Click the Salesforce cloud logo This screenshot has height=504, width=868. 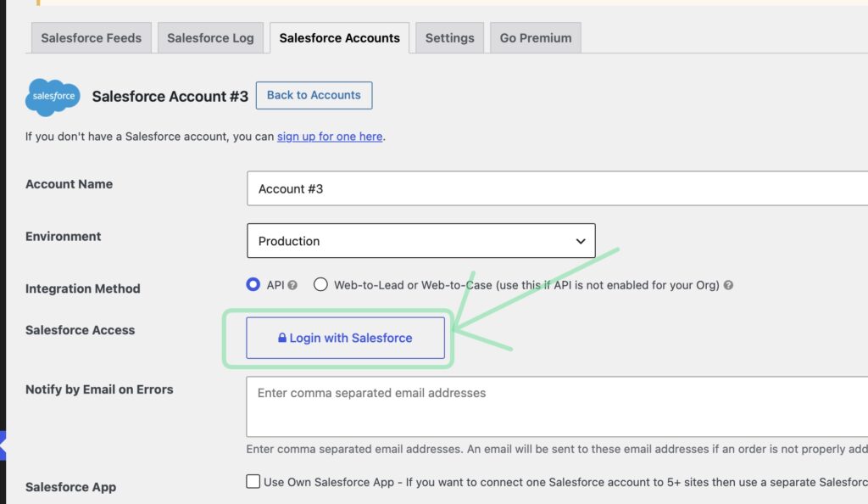[53, 97]
